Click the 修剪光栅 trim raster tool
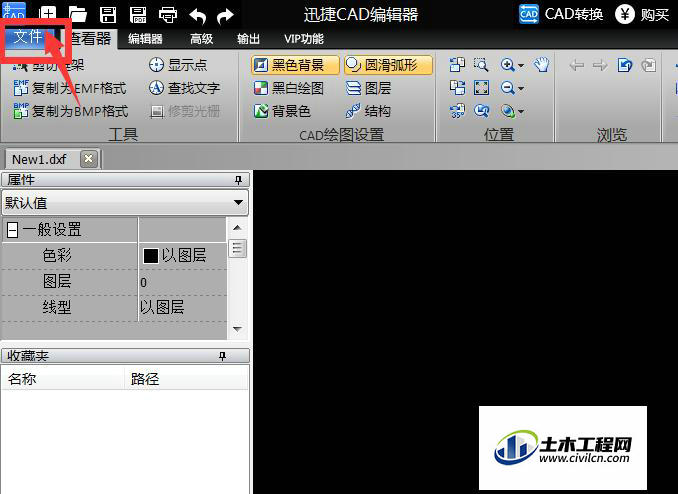The width and height of the screenshot is (678, 494). 185,112
